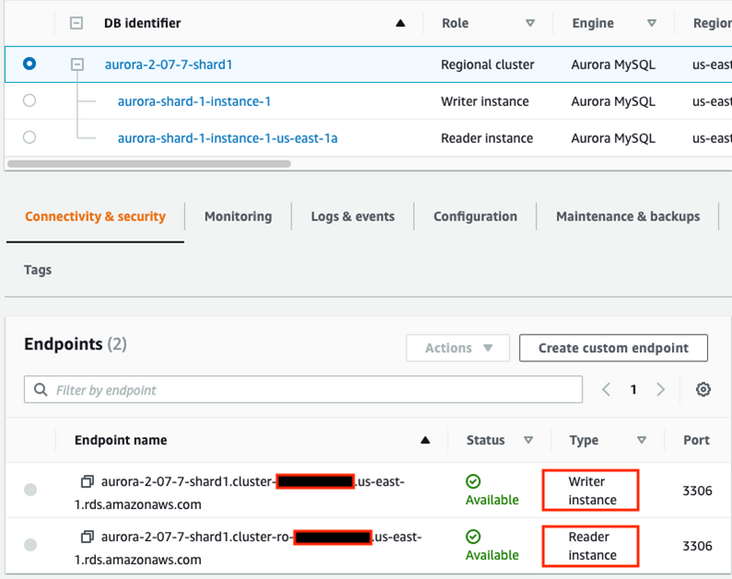Screen dimensions: 732x579
Task: Click Writer instance role cell in database table
Action: click(485, 101)
